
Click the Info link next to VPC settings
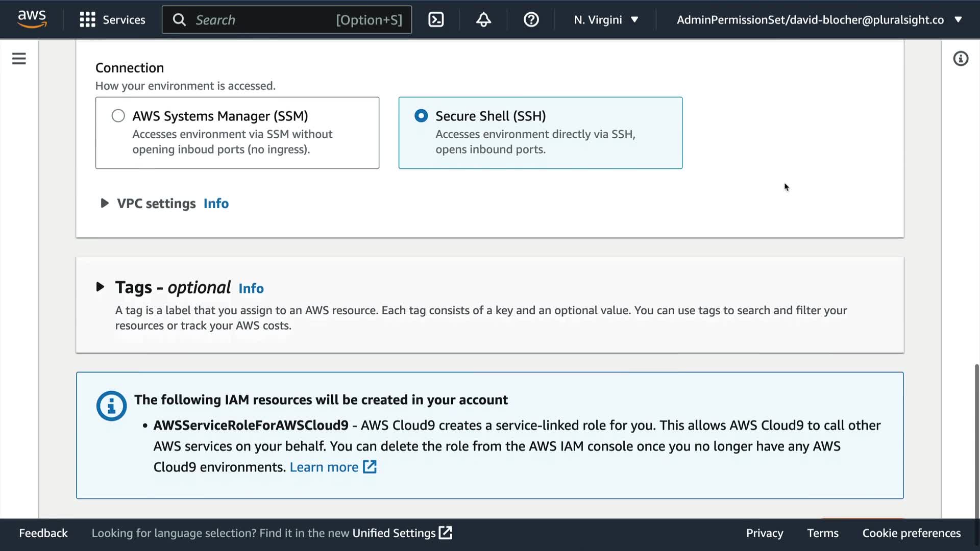216,204
